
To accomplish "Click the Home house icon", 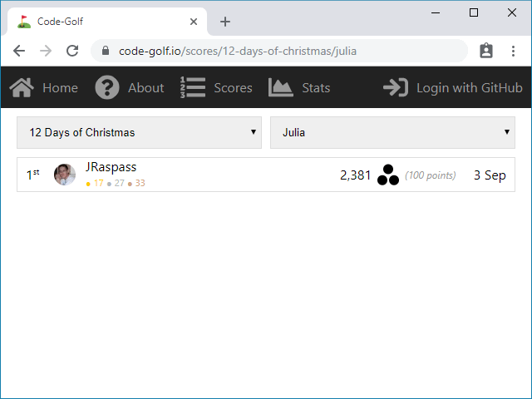I will (22, 87).
